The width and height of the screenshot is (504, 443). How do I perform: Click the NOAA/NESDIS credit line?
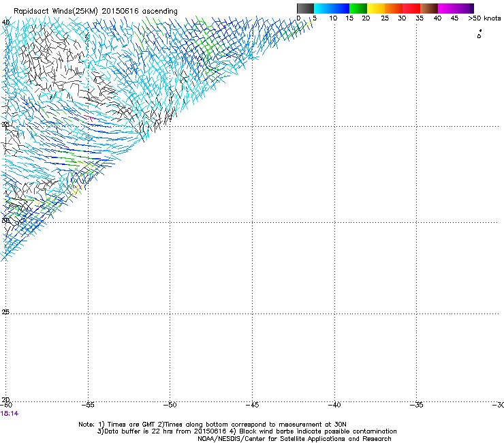[x=294, y=439]
